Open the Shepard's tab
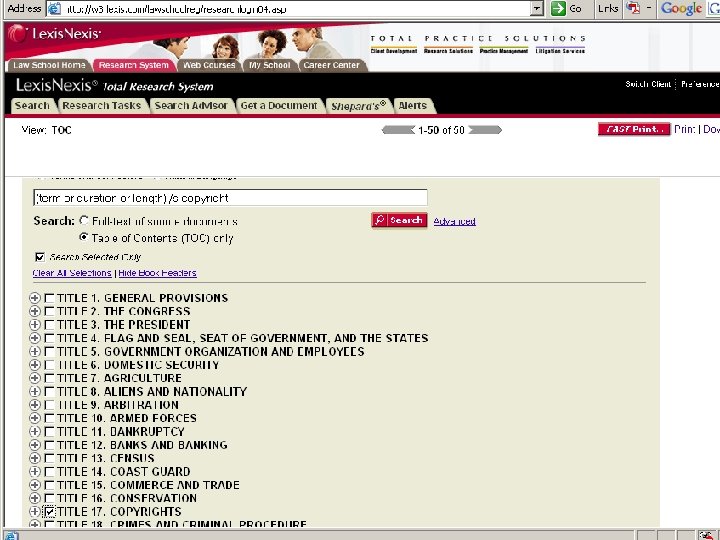This screenshot has height=540, width=720. click(359, 106)
